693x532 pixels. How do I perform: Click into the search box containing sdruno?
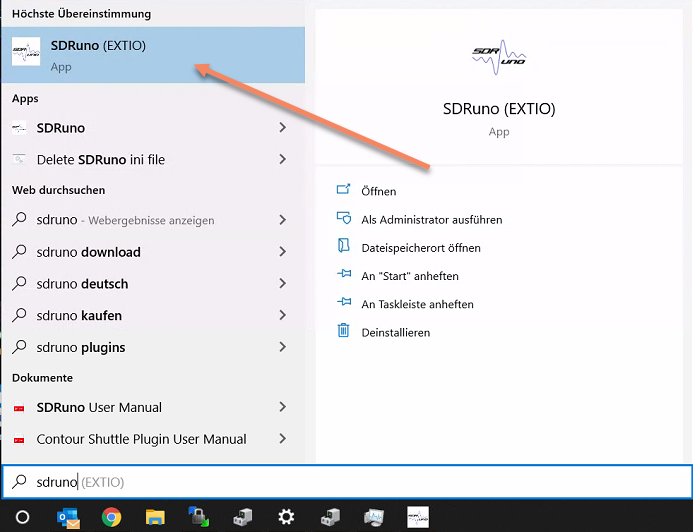(x=346, y=482)
